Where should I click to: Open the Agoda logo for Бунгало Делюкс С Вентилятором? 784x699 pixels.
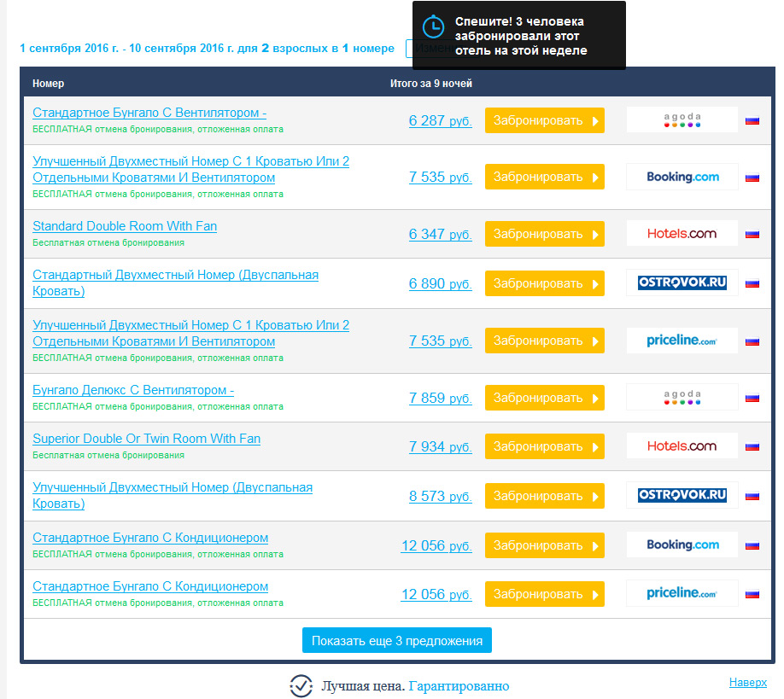pos(682,397)
